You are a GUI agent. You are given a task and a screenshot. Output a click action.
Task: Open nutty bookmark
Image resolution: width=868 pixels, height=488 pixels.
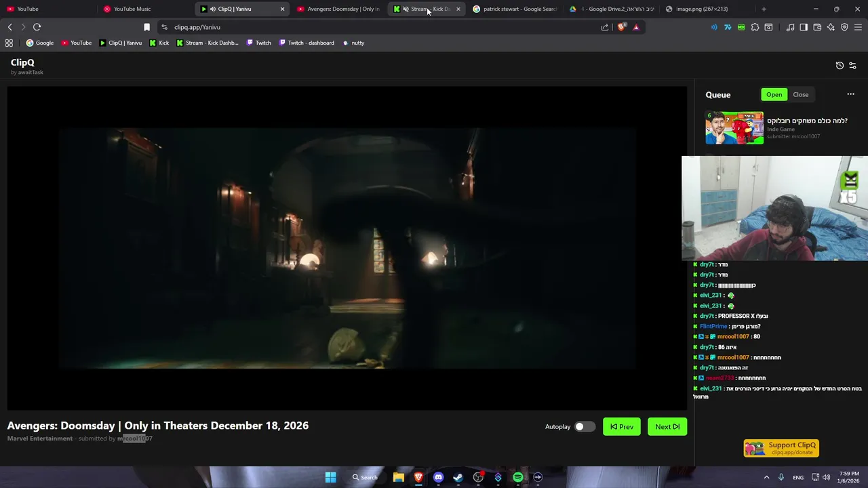coord(353,43)
